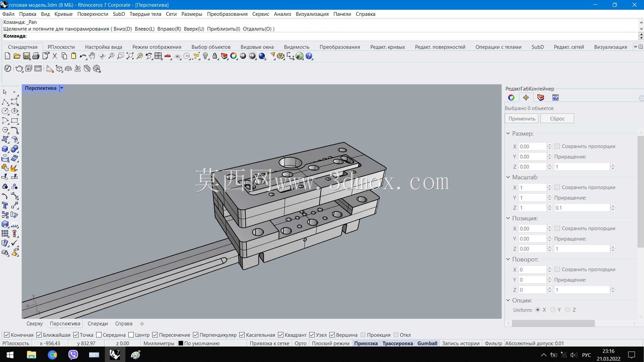Open the Layers panel tab icon
The image size is (644, 362).
click(541, 98)
